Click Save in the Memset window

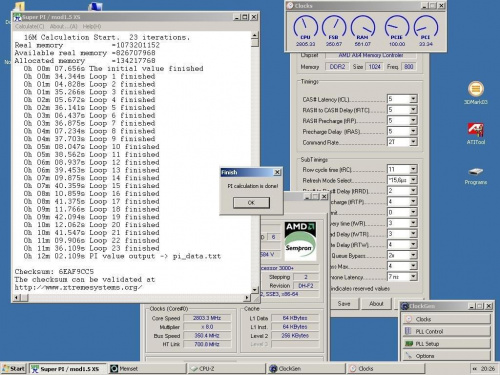(344, 304)
